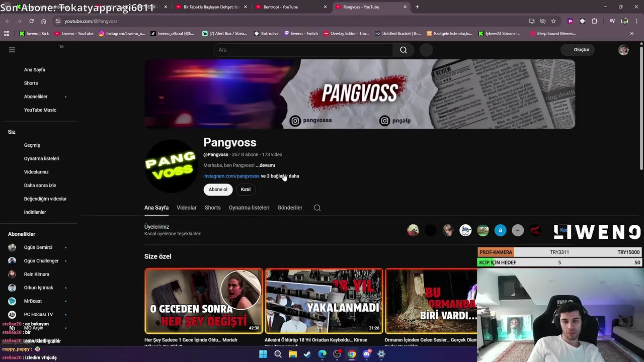
Task: Open OBS Studio from the taskbar
Action: tap(337, 354)
